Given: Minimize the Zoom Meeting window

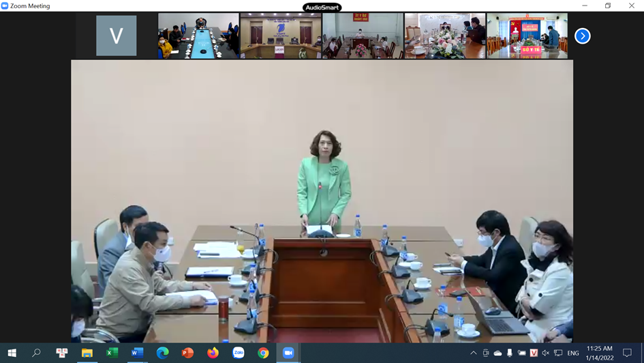Looking at the screenshot, I should point(585,5).
